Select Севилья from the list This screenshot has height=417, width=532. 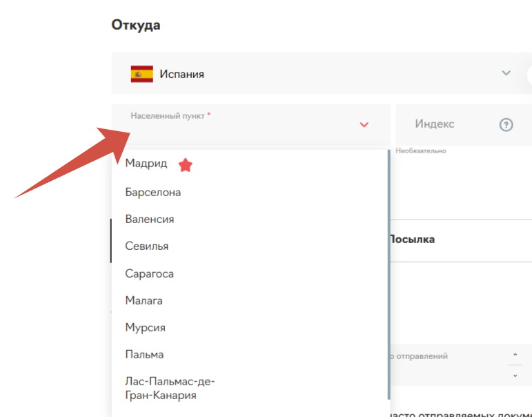[x=146, y=246]
